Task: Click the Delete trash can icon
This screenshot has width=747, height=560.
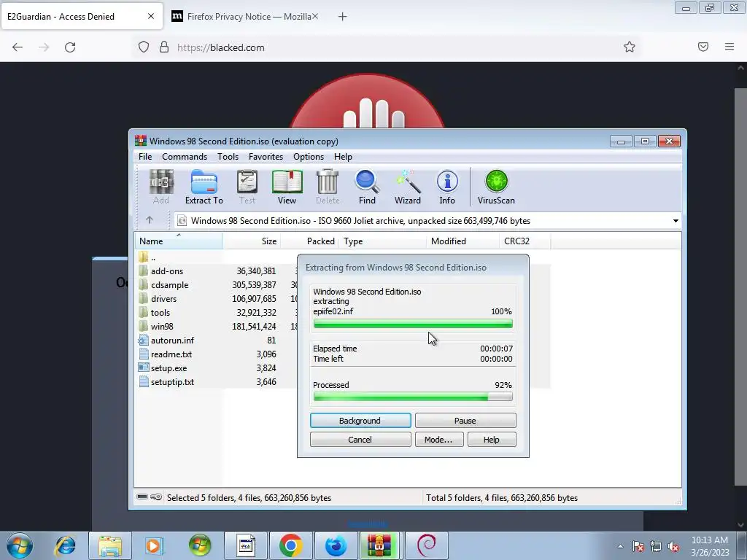Action: (x=328, y=187)
